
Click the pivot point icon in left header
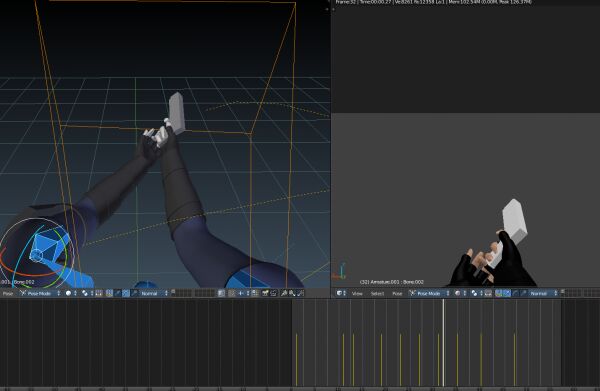[85, 293]
